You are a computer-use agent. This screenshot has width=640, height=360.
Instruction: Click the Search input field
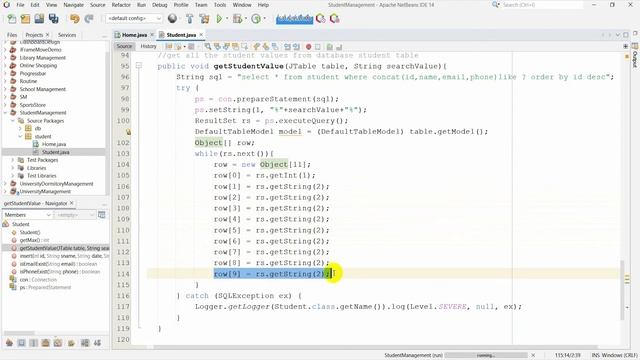(542, 5)
